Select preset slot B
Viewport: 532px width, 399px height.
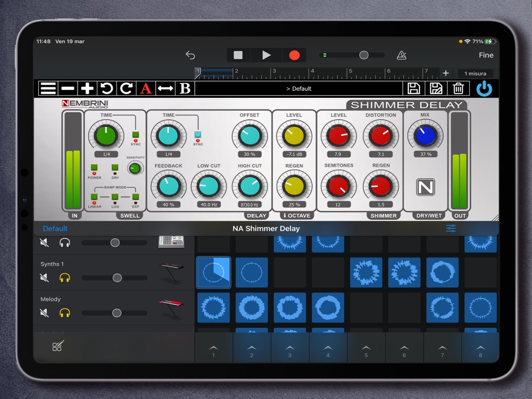point(185,88)
